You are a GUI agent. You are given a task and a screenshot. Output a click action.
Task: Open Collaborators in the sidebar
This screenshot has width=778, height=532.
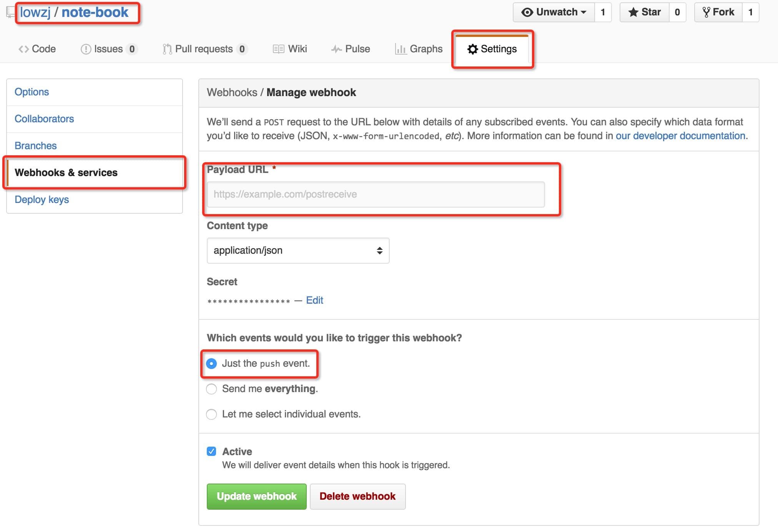point(44,119)
